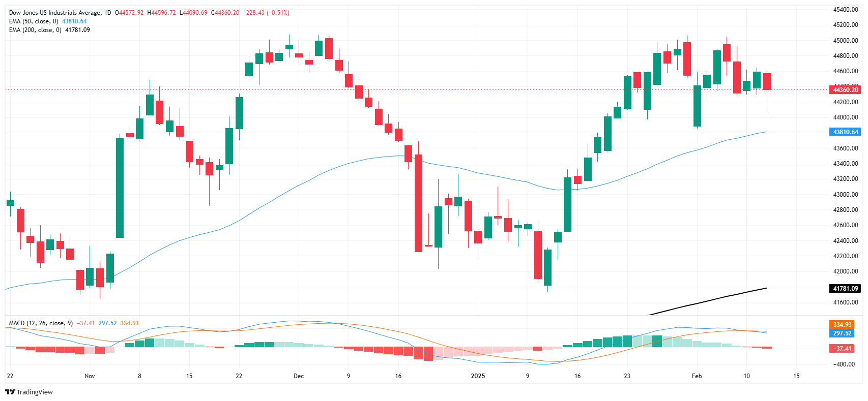Select the EMA 50 indicator legend
This screenshot has width=868, height=401.
(34, 21)
